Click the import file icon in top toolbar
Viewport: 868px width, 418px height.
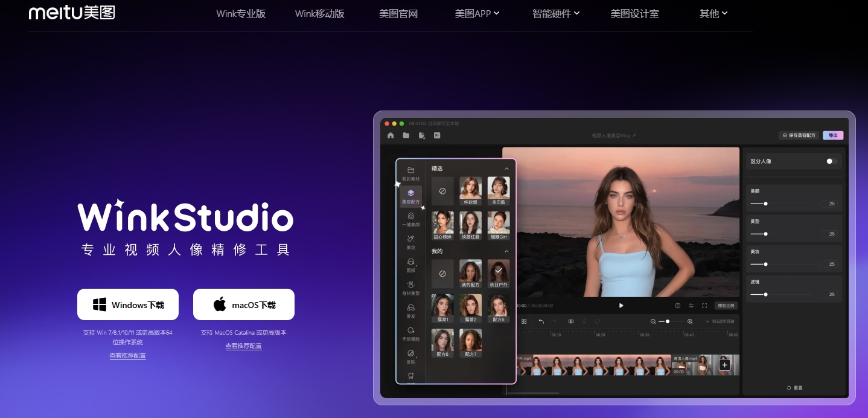click(422, 135)
